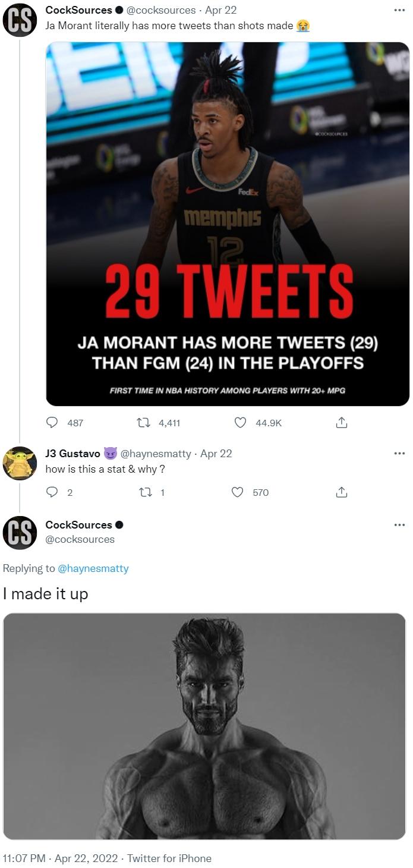Reply to the Ja Morant tweet
Image resolution: width=413 pixels, height=868 pixels.
[x=53, y=423]
